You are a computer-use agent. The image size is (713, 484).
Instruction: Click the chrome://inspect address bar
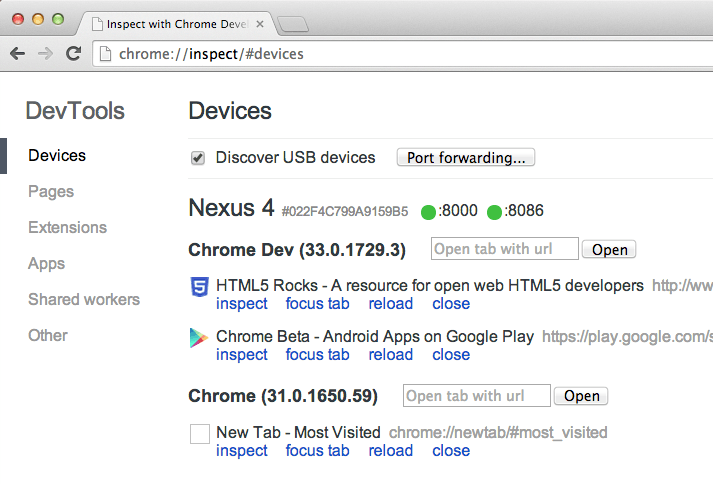coord(402,54)
